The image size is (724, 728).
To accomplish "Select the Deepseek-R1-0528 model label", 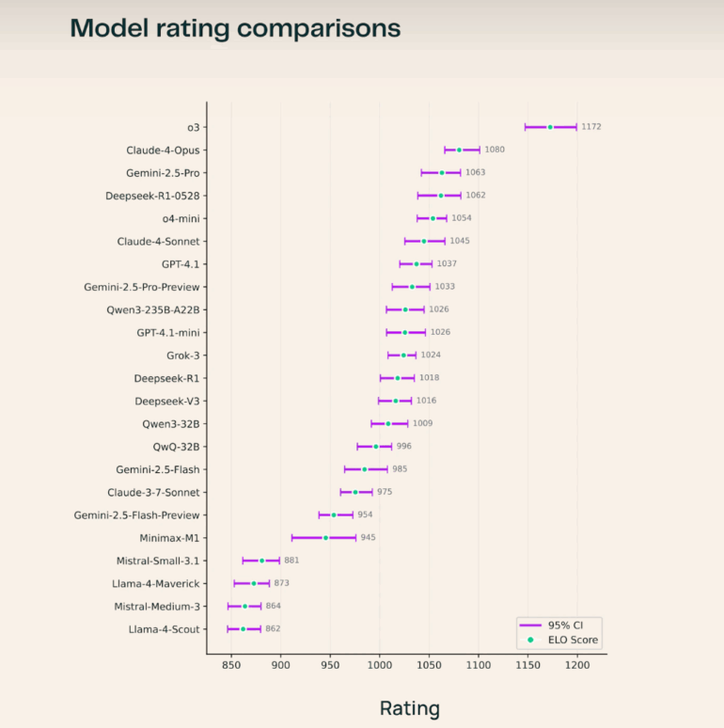I will [x=152, y=196].
